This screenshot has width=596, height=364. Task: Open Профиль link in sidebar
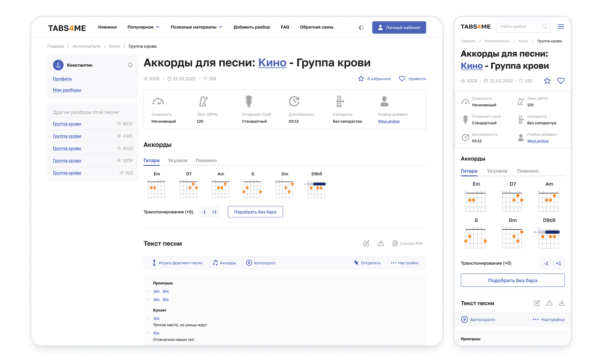point(62,79)
